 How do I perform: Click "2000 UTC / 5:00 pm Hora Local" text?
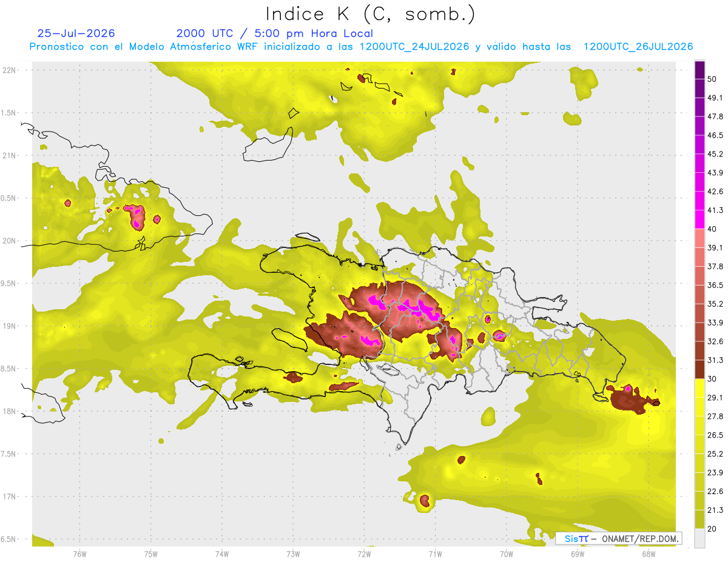click(x=275, y=33)
